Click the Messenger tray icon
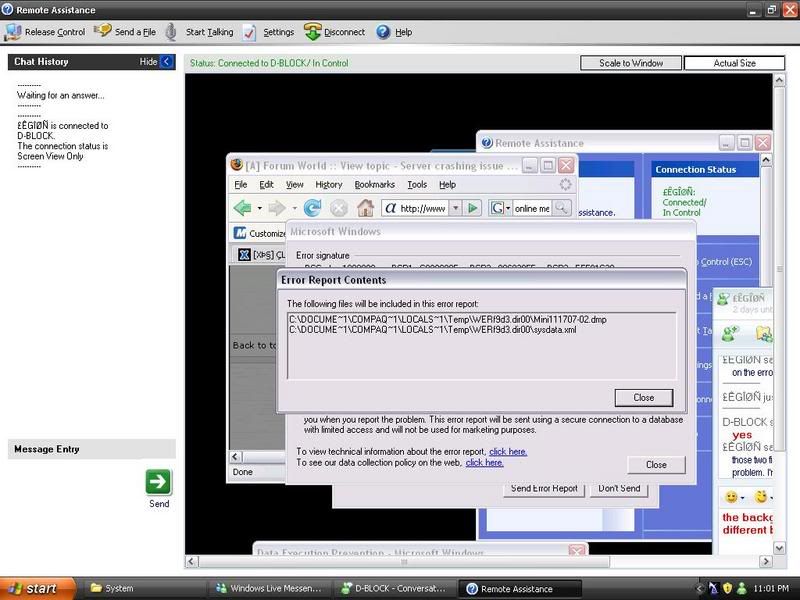Image resolution: width=800 pixels, height=600 pixels. (x=742, y=588)
